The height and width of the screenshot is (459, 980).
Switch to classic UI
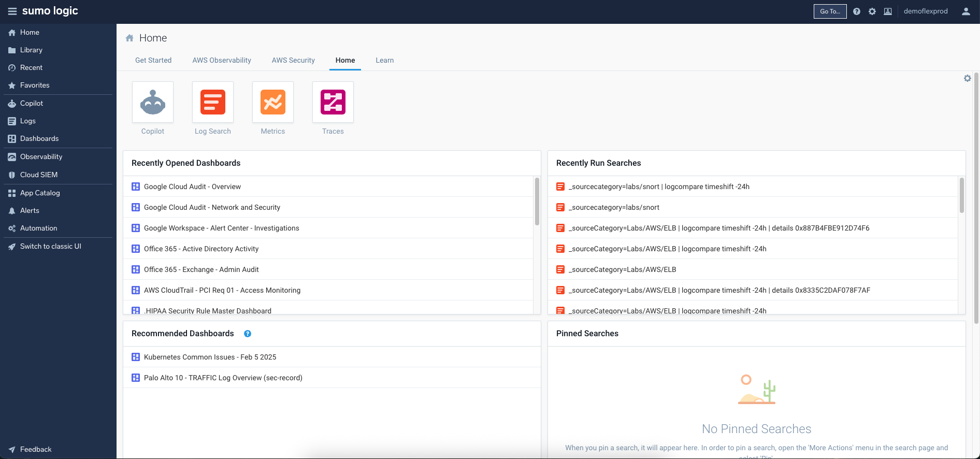tap(50, 246)
